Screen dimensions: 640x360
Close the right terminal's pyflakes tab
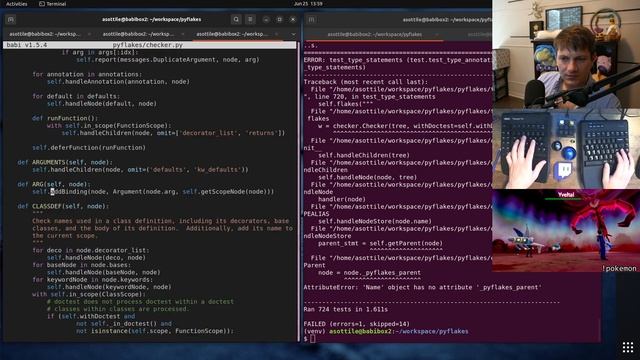coord(437,35)
